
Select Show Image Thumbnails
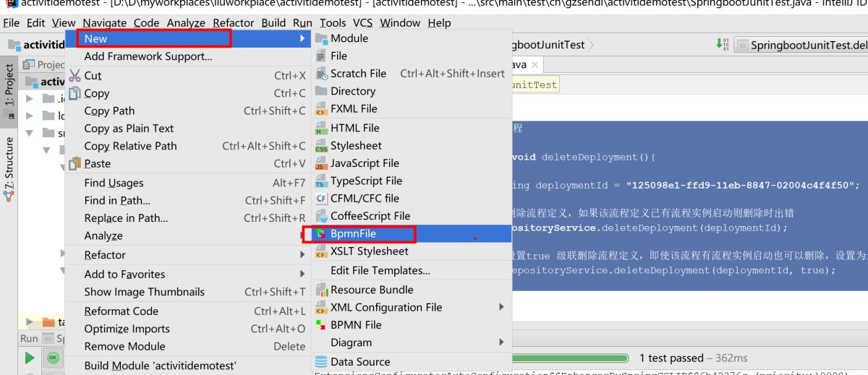188,292
